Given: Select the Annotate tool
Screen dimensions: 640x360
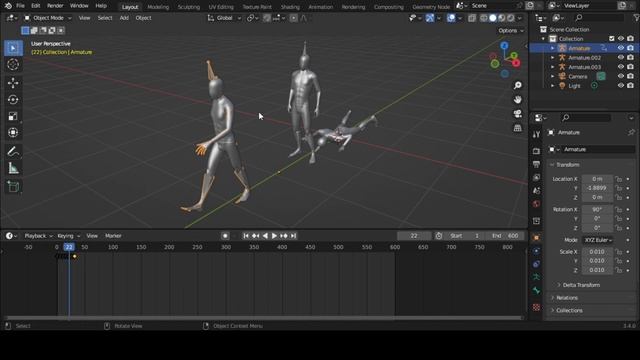Looking at the screenshot, I should pyautogui.click(x=13, y=151).
